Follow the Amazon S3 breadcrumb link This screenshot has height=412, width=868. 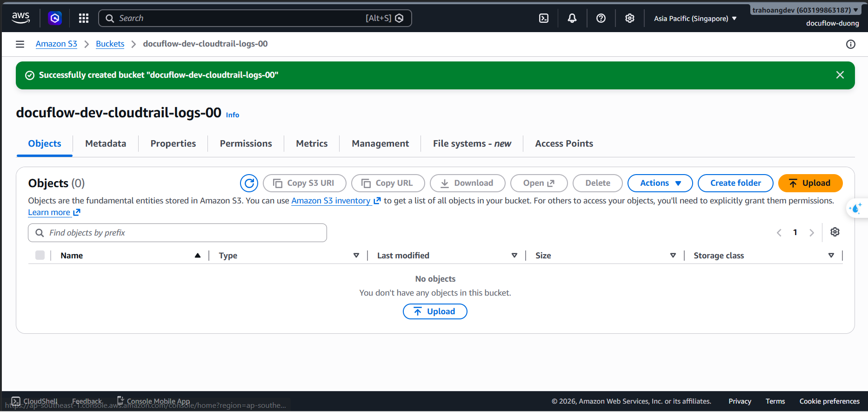(56, 44)
